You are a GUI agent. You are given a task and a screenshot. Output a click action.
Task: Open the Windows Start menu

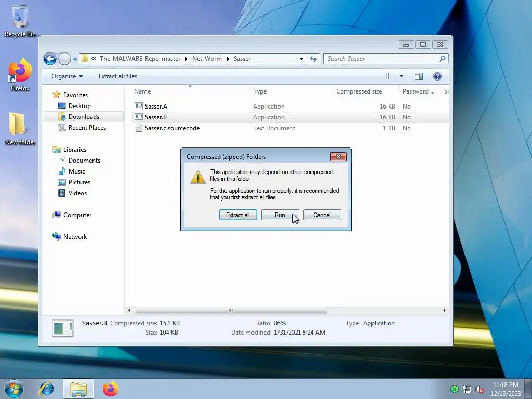point(14,389)
